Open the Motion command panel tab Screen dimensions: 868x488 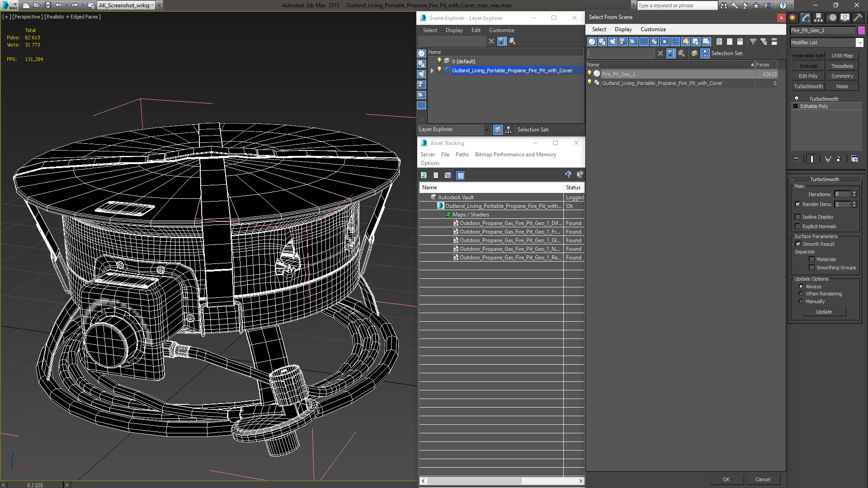click(x=832, y=18)
